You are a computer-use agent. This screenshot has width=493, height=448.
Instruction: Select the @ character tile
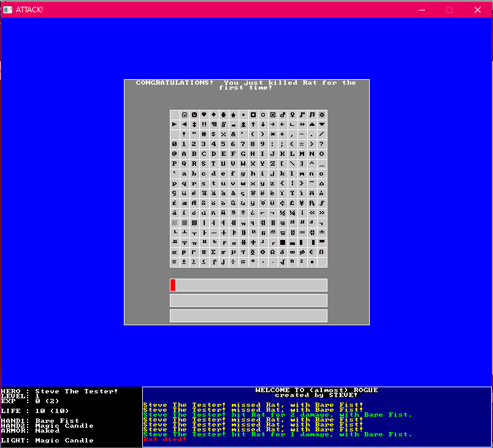coord(175,154)
